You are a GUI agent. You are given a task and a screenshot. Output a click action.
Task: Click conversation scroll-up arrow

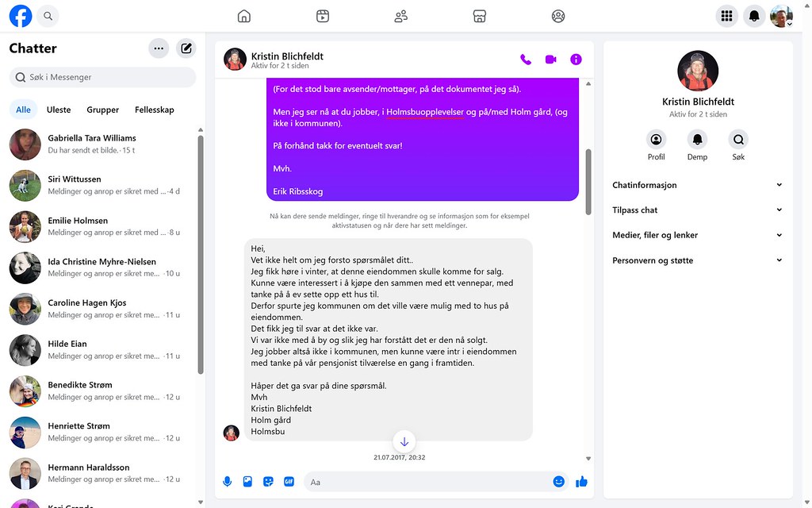588,83
